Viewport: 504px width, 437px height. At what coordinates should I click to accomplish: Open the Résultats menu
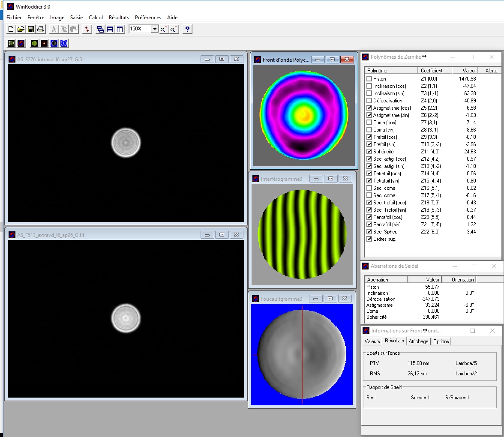coord(119,18)
